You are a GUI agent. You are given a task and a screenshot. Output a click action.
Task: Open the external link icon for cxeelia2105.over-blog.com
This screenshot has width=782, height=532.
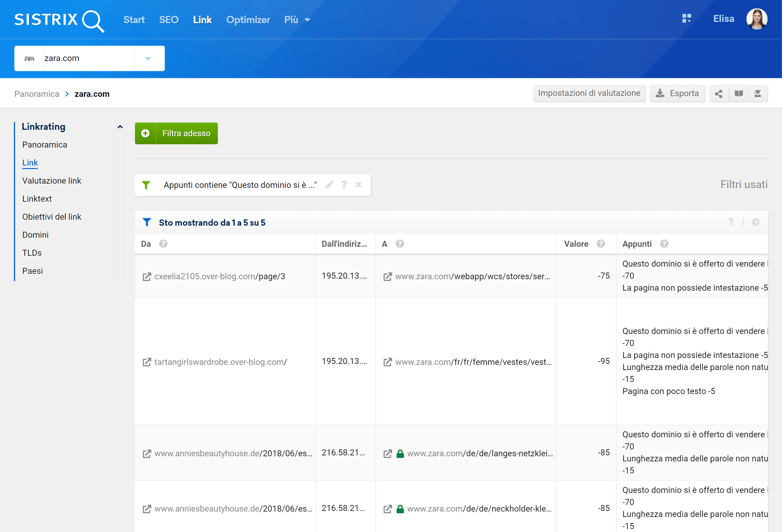pyautogui.click(x=147, y=277)
